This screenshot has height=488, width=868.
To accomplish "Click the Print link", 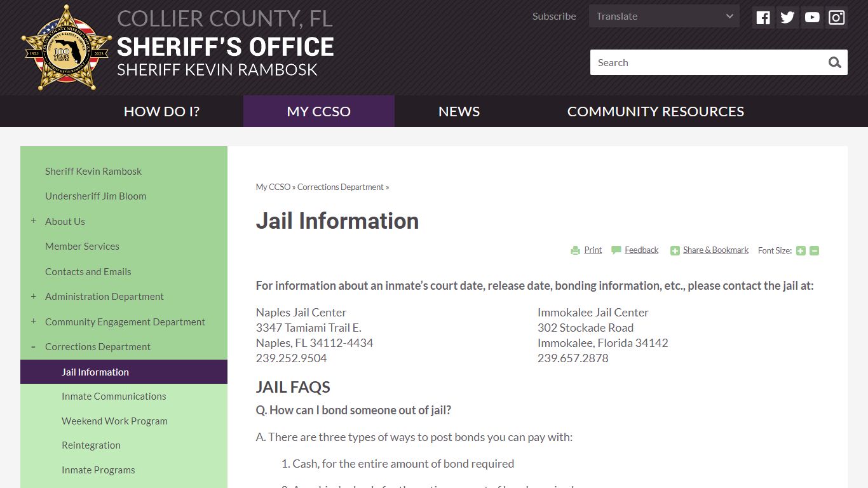I will coord(593,250).
